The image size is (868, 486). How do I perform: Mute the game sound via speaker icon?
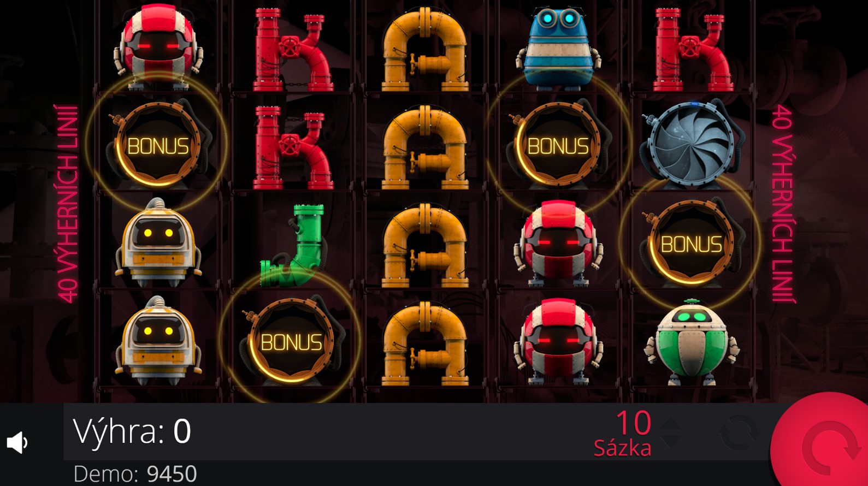click(17, 442)
